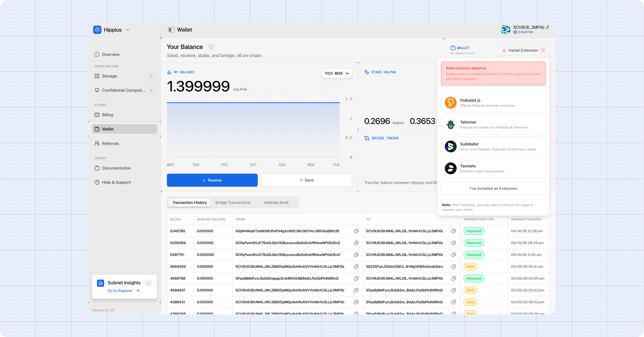Copy the To address in row 4664309
Image resolution: width=644 pixels, height=337 pixels.
(454, 267)
